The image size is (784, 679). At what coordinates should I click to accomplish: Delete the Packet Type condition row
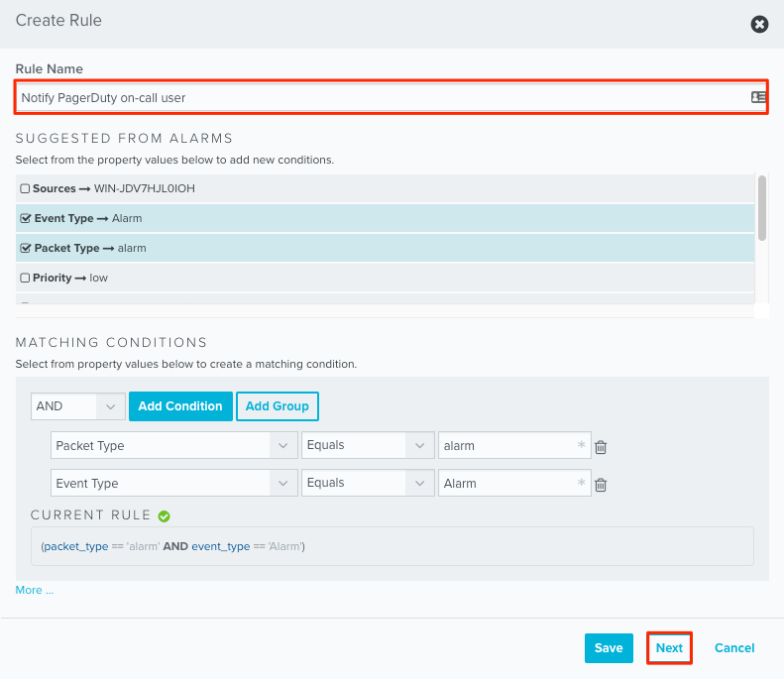tap(601, 447)
